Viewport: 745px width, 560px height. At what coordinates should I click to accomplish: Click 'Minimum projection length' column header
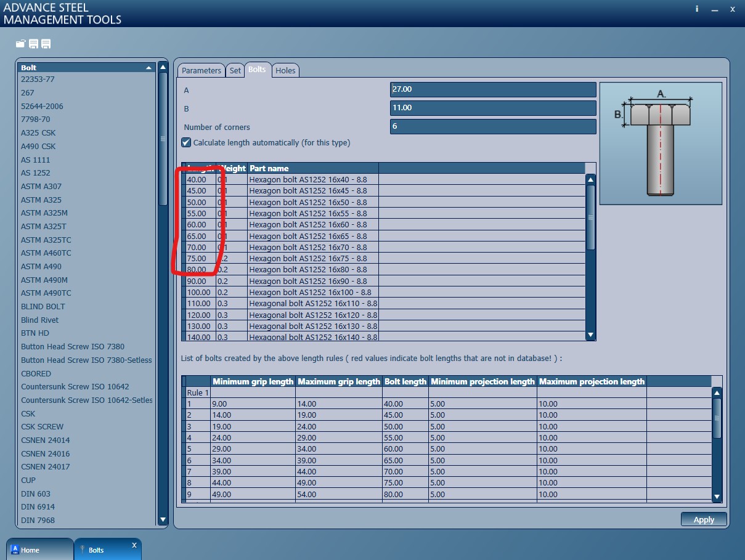(482, 381)
